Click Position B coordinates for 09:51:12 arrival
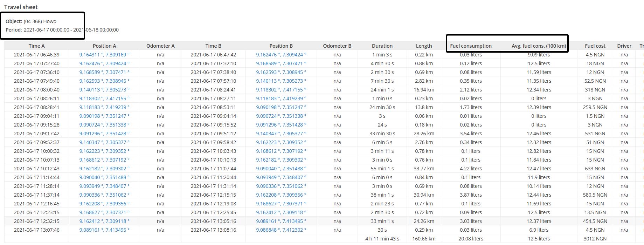This screenshot has height=245, width=644. click(281, 134)
